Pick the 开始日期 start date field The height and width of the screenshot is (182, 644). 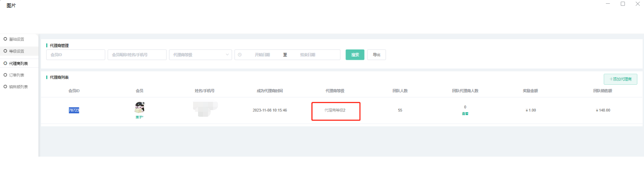[x=262, y=55]
